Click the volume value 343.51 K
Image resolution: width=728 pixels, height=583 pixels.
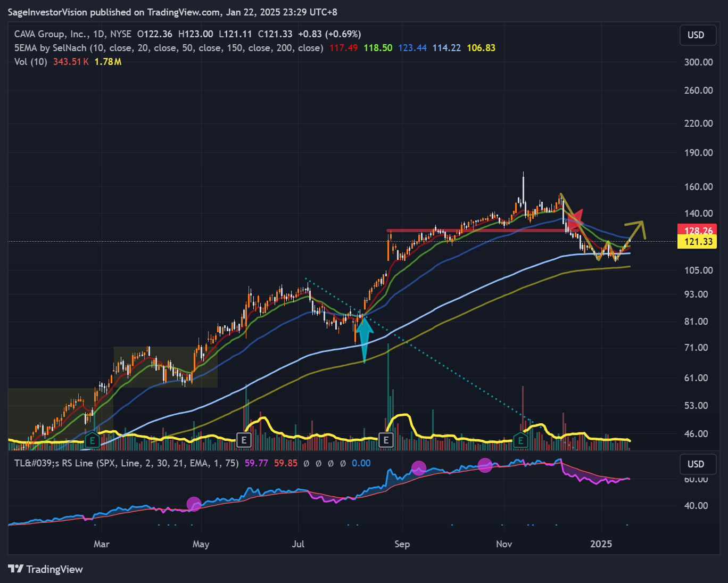(71, 62)
